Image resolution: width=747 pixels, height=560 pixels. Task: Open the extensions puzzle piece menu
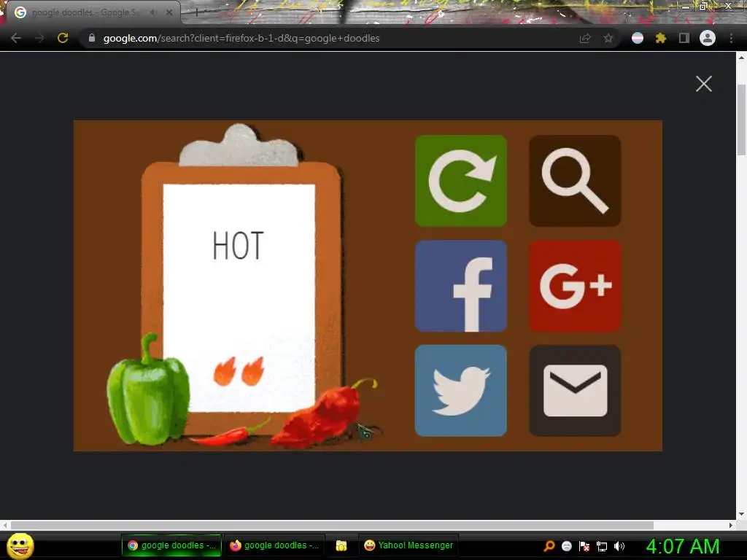point(661,38)
